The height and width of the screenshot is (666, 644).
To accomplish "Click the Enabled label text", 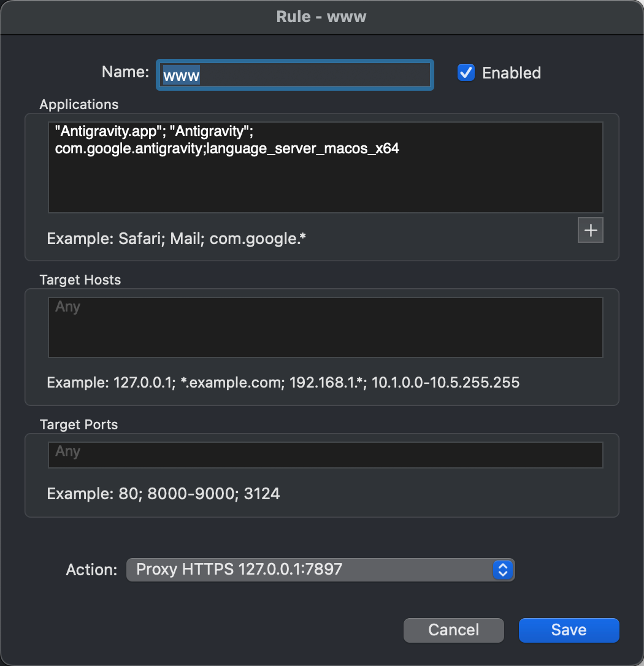I will pos(511,73).
